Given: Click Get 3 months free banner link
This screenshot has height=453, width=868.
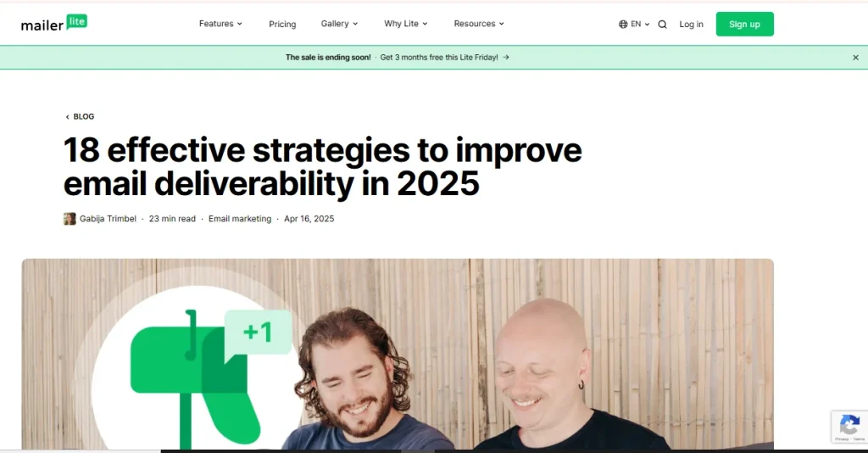Looking at the screenshot, I should (439, 57).
